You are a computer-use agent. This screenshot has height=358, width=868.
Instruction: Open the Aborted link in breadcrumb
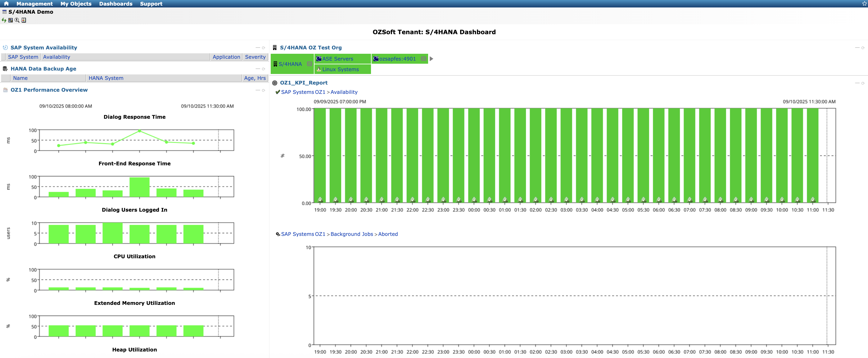[x=388, y=234]
